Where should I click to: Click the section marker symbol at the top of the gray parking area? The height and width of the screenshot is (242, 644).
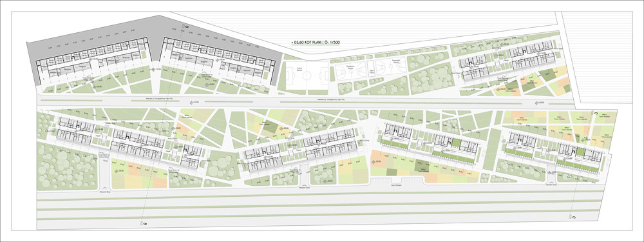185,26
